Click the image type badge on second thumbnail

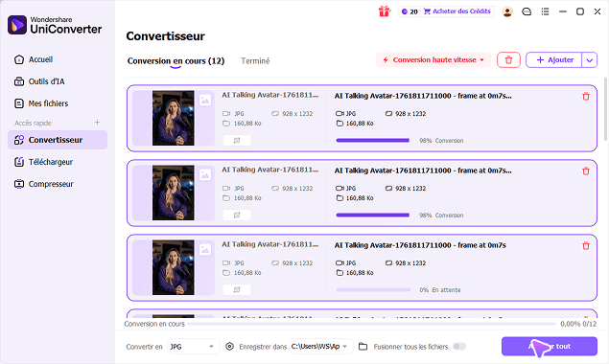point(205,175)
